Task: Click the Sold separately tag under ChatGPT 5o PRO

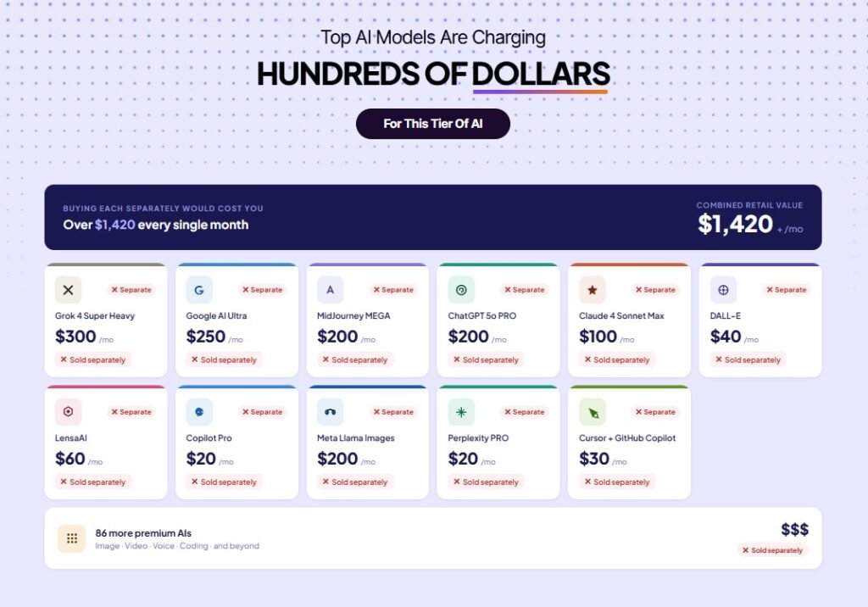Action: point(486,359)
